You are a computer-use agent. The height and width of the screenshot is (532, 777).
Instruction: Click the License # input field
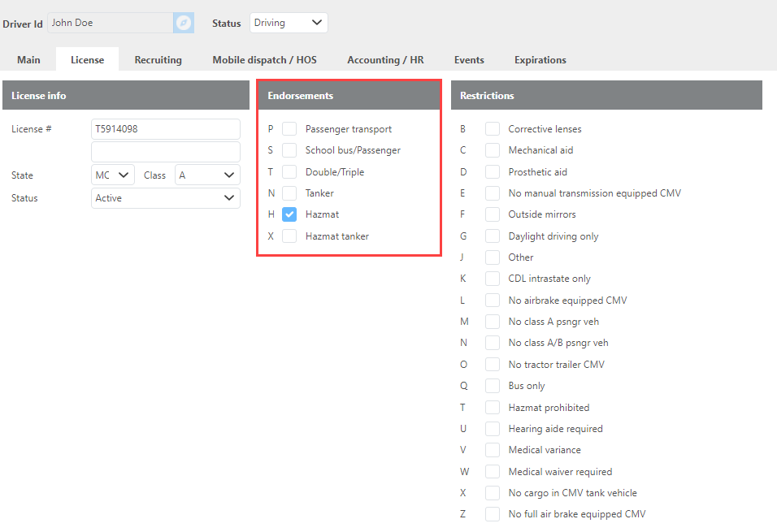(x=166, y=129)
